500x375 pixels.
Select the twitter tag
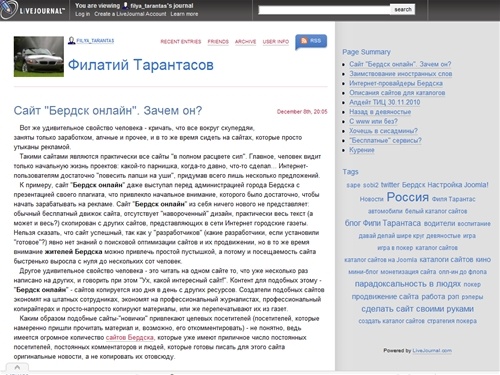point(390,185)
